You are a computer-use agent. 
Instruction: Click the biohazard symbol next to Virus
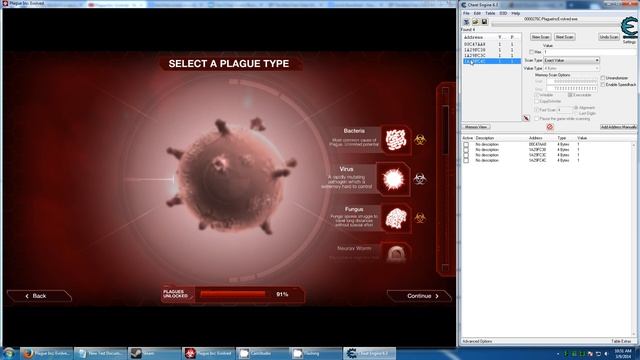tap(420, 179)
